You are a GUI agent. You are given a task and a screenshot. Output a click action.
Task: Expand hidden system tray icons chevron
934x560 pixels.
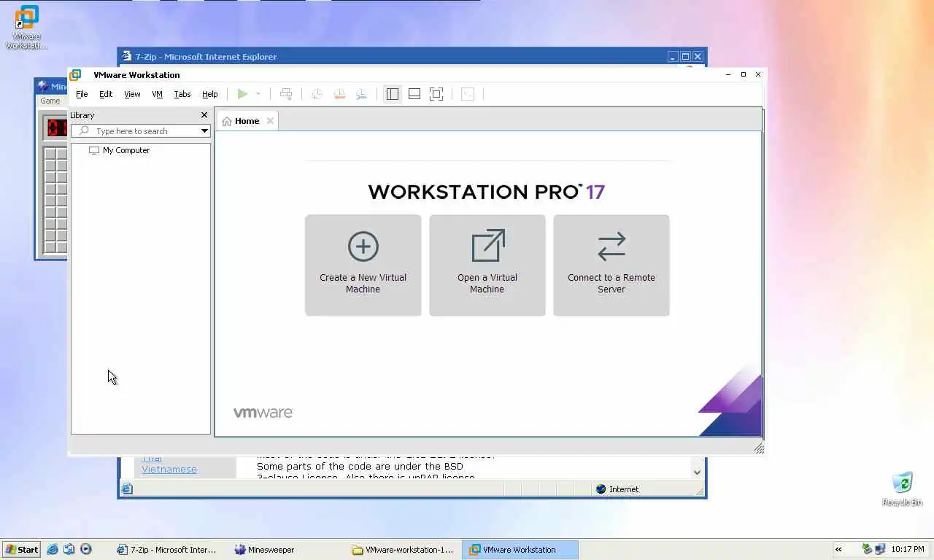click(x=838, y=550)
